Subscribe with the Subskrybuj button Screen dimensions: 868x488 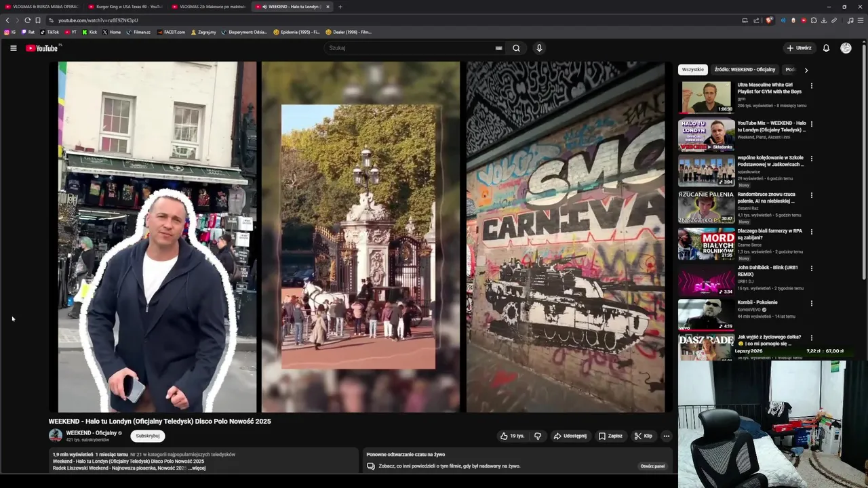pyautogui.click(x=148, y=436)
